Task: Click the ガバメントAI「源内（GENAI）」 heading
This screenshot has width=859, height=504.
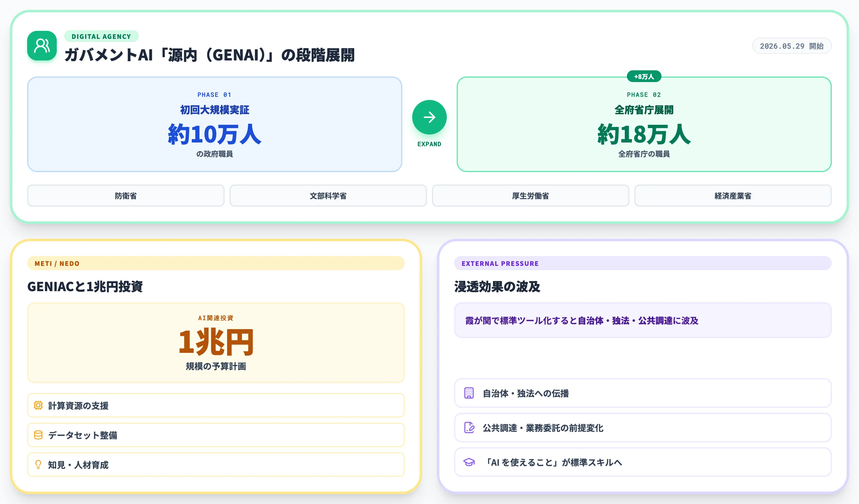Action: 210,55
